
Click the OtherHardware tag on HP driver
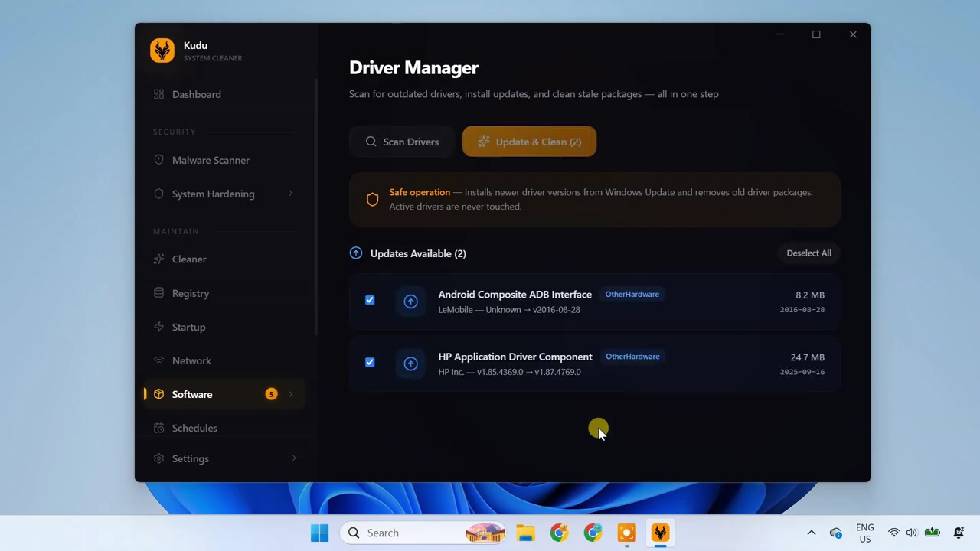(x=632, y=357)
